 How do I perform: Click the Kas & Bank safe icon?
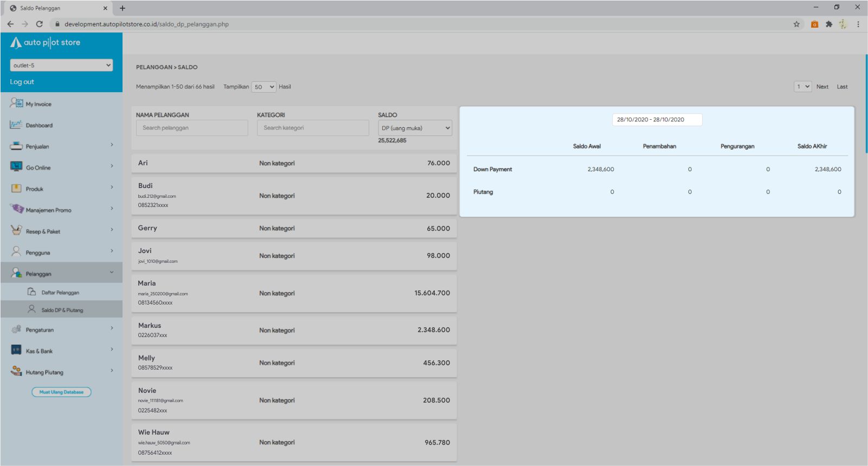coord(16,350)
